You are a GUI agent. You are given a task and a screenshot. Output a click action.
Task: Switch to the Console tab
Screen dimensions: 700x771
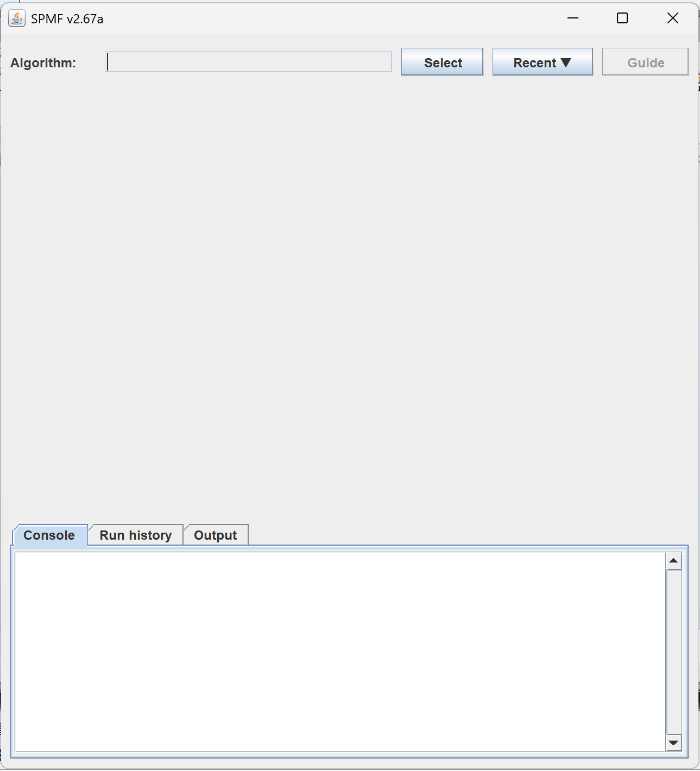49,535
